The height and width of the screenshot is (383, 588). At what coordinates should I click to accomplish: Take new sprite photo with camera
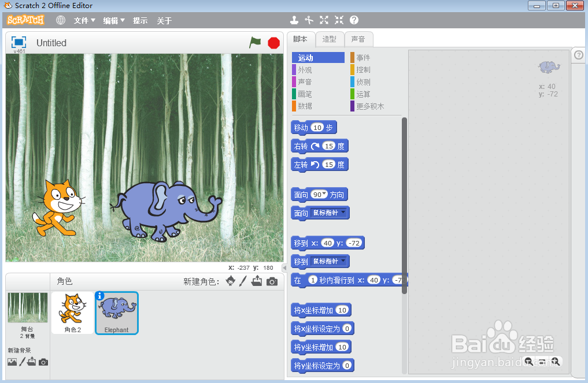click(x=272, y=281)
